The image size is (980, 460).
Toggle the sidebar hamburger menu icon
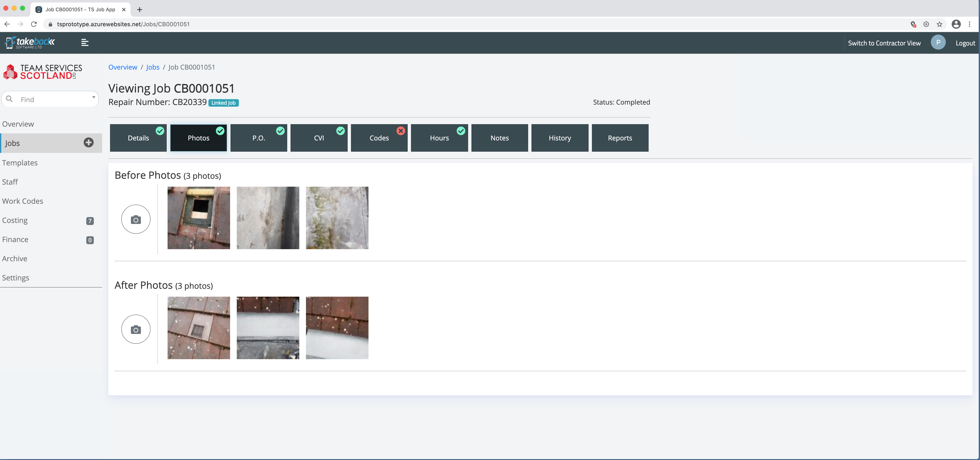point(85,42)
